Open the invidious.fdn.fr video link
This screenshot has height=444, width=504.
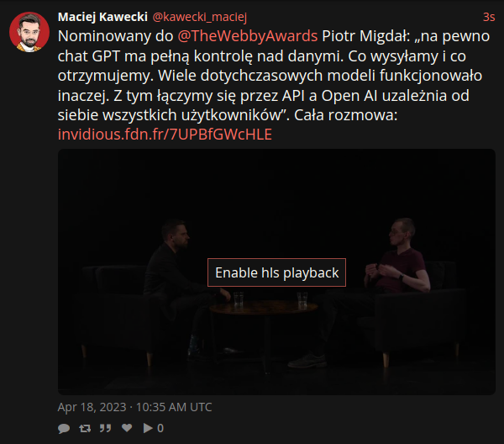pos(165,135)
